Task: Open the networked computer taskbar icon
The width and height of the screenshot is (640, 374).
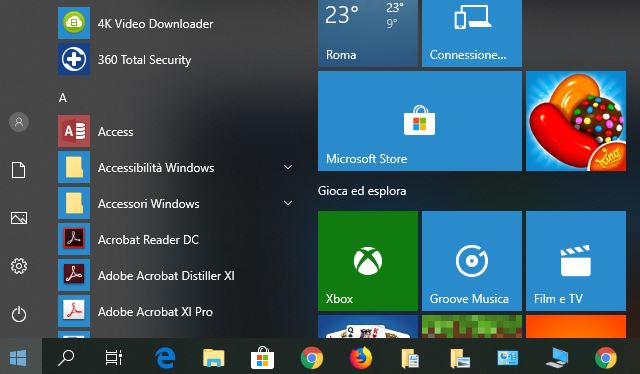Action: tap(557, 358)
